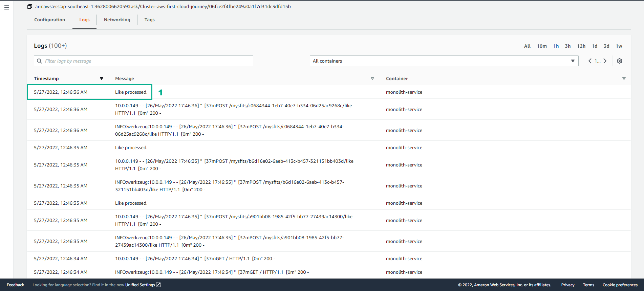The width and height of the screenshot is (644, 291).
Task: Select All time range
Action: point(527,46)
